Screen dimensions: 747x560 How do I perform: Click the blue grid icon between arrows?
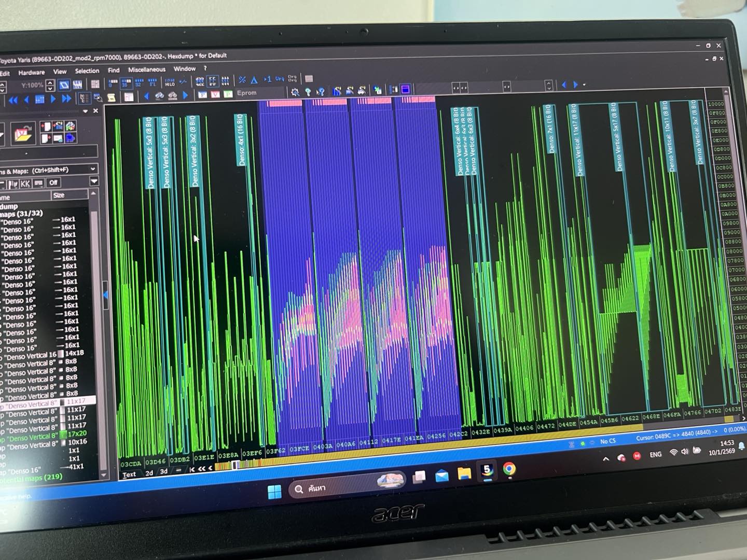[39, 100]
